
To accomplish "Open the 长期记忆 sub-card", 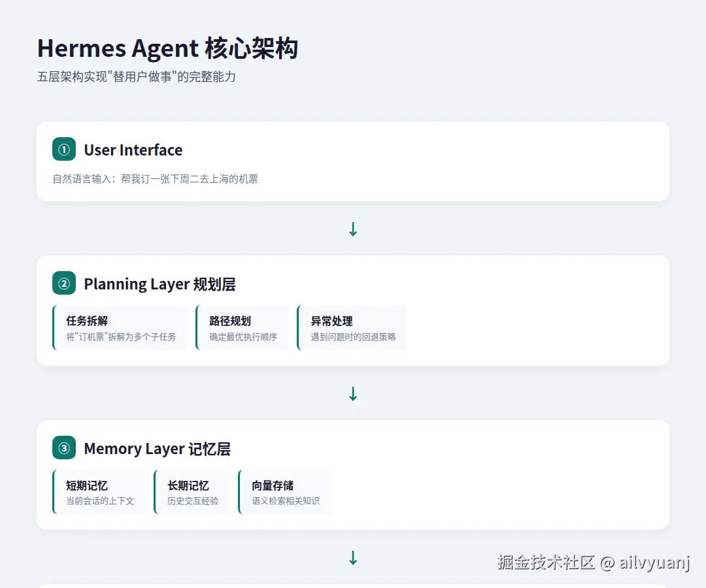I will click(192, 493).
